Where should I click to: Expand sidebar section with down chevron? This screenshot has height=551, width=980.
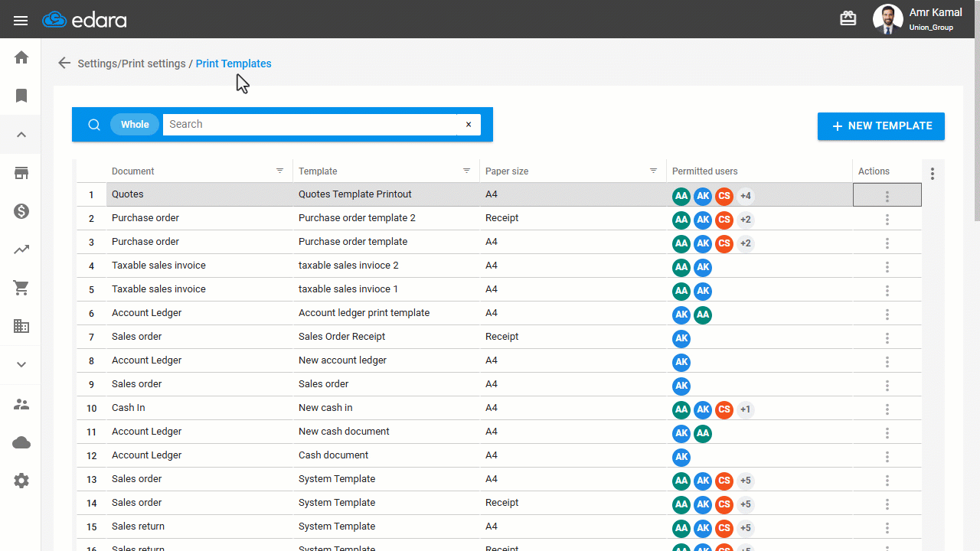coord(21,364)
